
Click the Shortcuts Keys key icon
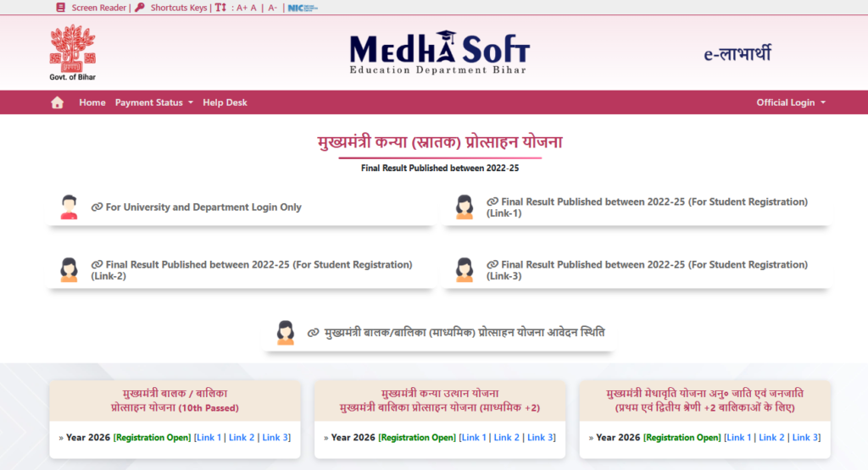pos(140,8)
